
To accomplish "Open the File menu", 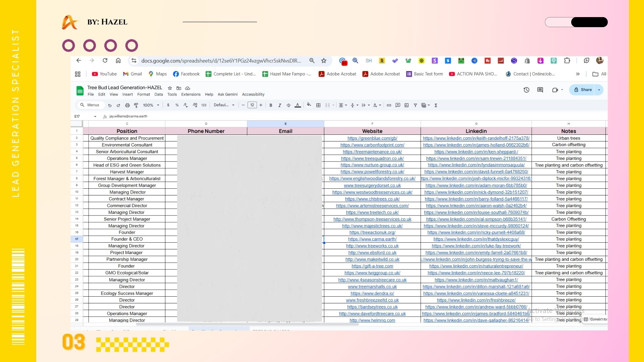I will click(91, 95).
